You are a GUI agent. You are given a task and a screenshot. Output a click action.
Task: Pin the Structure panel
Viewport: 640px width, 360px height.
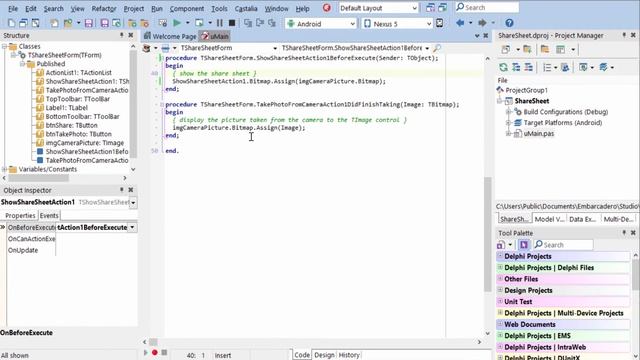(x=121, y=36)
